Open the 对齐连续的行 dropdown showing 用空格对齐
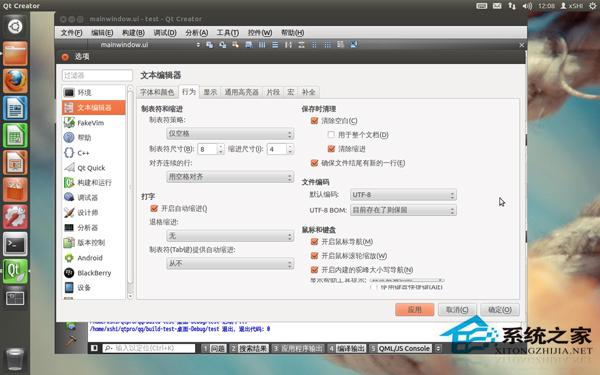 click(230, 177)
